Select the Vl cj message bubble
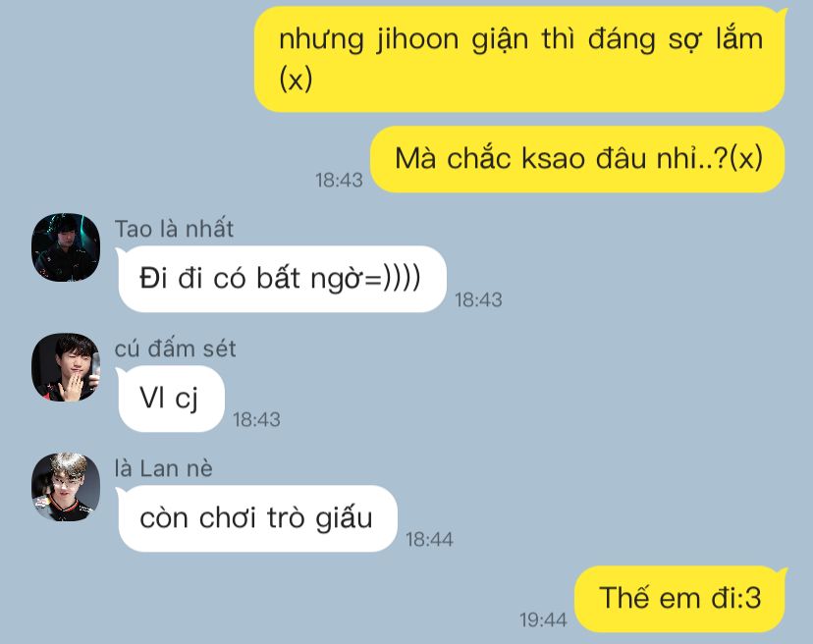The image size is (813, 644). point(171,399)
